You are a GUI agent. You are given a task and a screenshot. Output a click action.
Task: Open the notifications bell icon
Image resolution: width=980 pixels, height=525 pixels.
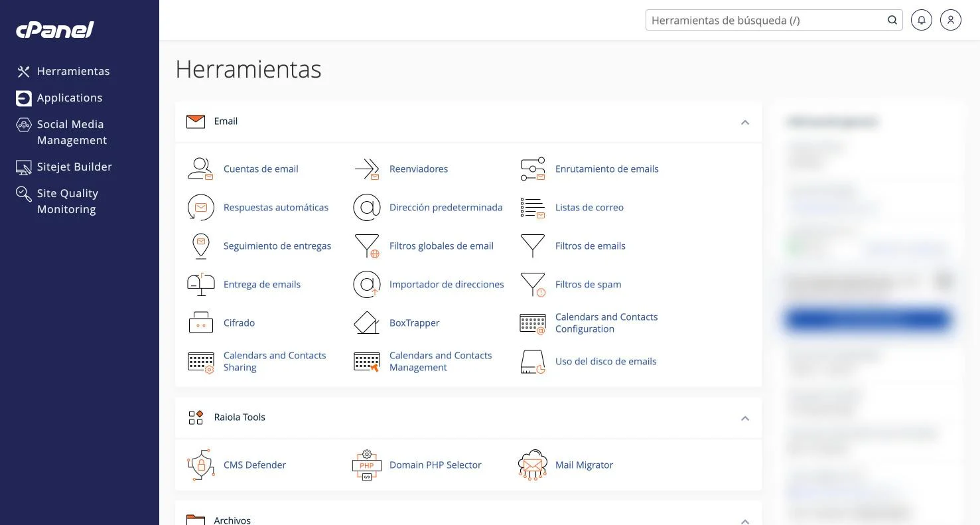(x=921, y=20)
